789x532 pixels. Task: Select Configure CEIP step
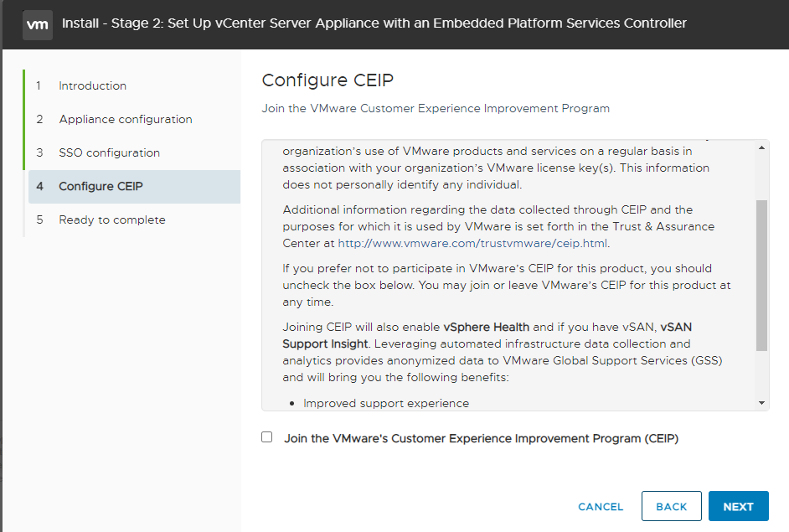click(134, 186)
